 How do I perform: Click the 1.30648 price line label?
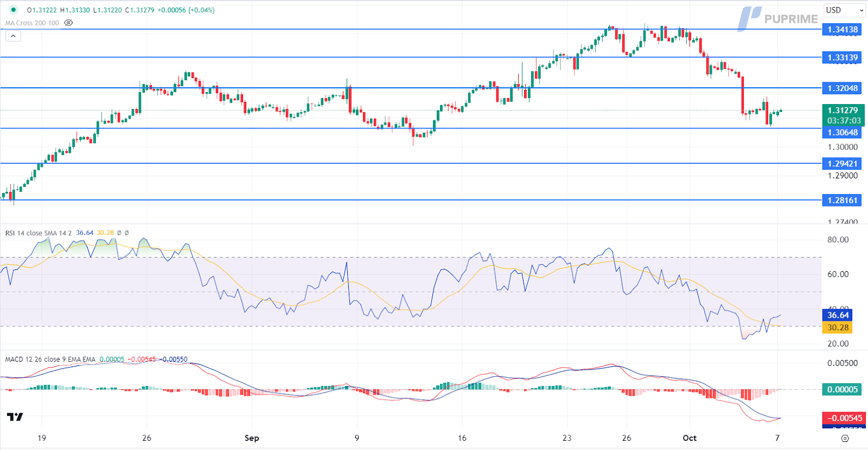point(842,132)
